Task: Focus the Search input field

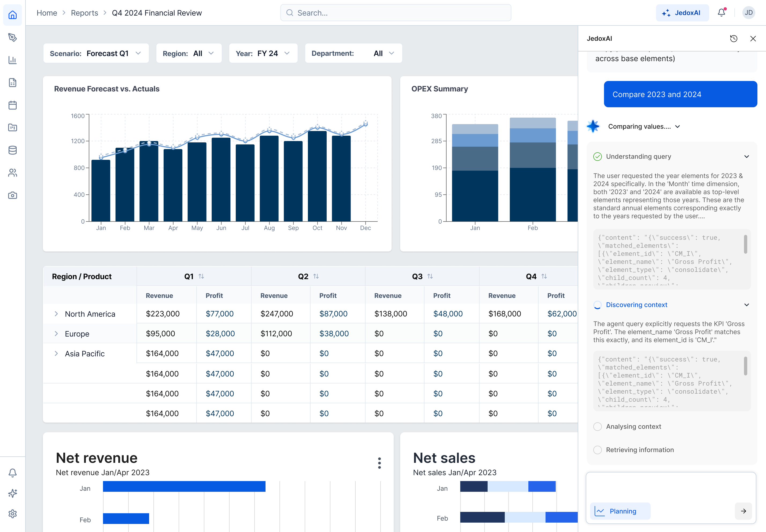Action: 396,13
